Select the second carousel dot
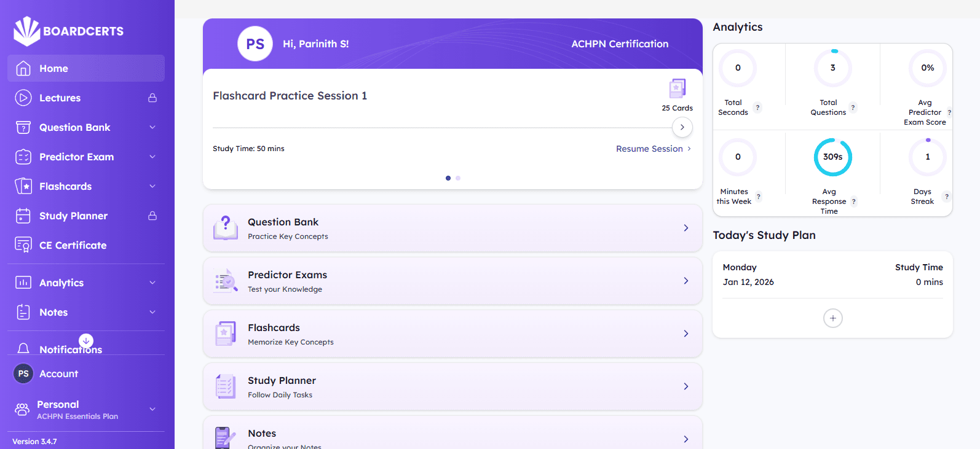Viewport: 980px width, 449px height. [x=458, y=178]
